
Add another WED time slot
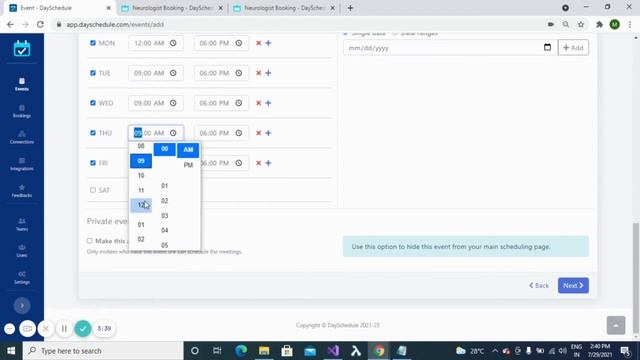[268, 103]
